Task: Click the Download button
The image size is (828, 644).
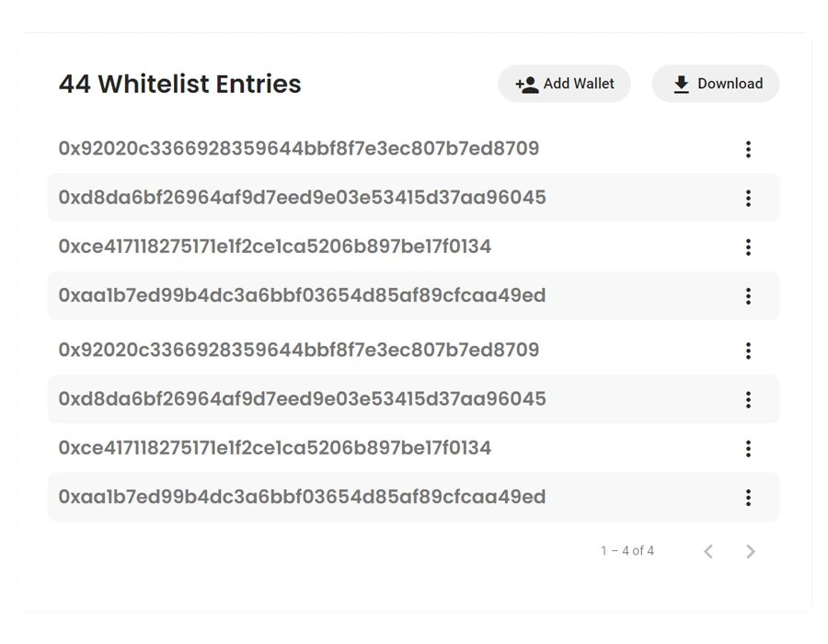Action: [715, 84]
